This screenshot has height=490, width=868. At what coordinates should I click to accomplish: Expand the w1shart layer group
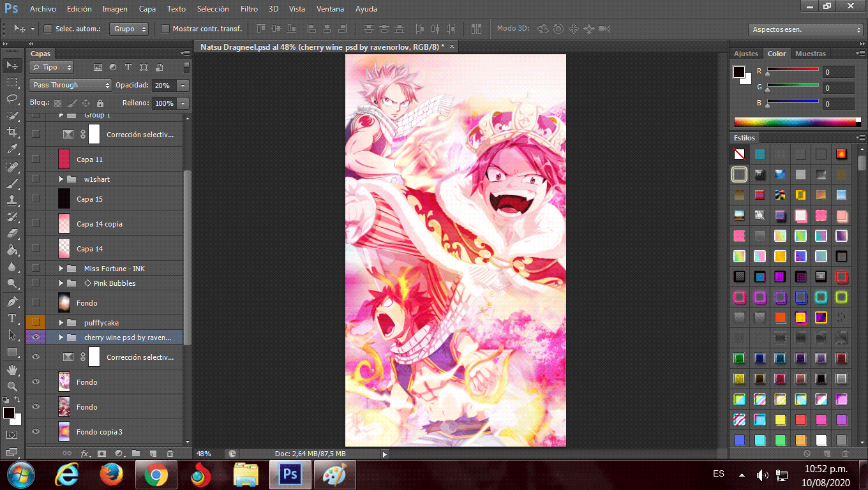pyautogui.click(x=61, y=179)
